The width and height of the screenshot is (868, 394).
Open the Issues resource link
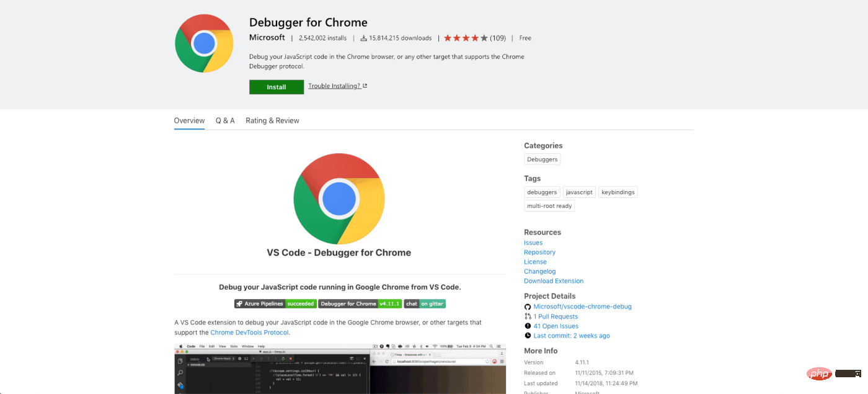(533, 243)
